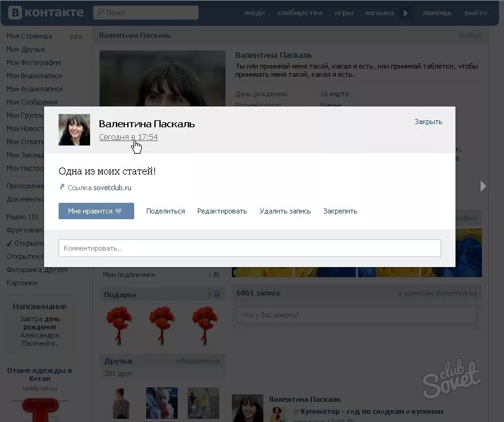Click ред. next to Моя Страница

pyautogui.click(x=77, y=37)
